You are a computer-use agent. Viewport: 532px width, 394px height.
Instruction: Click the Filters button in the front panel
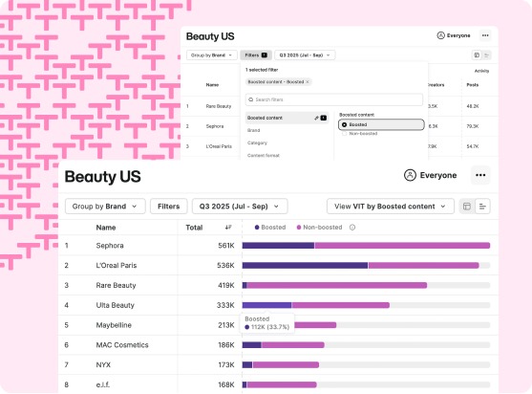coord(169,207)
